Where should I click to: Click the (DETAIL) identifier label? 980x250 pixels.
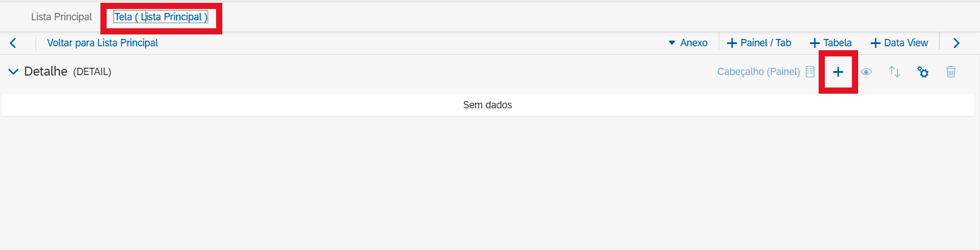coord(92,72)
